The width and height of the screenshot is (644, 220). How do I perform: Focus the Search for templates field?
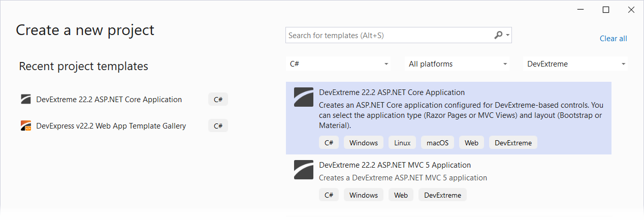398,36
